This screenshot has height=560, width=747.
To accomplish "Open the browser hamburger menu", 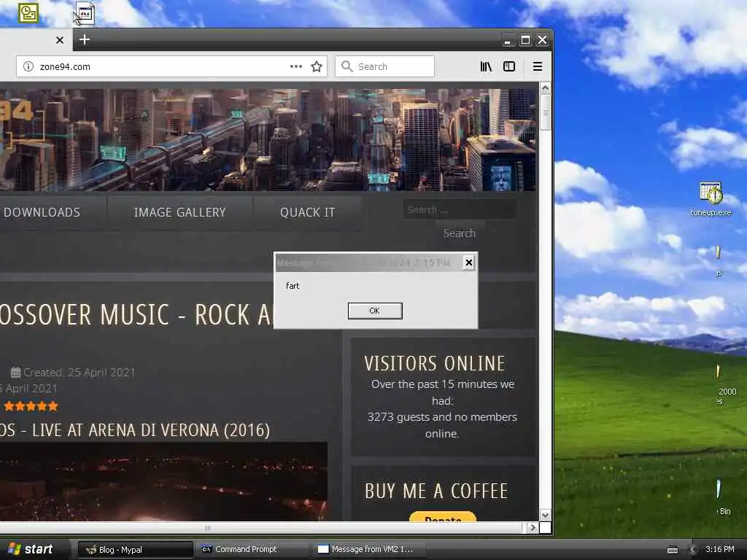I will click(538, 66).
